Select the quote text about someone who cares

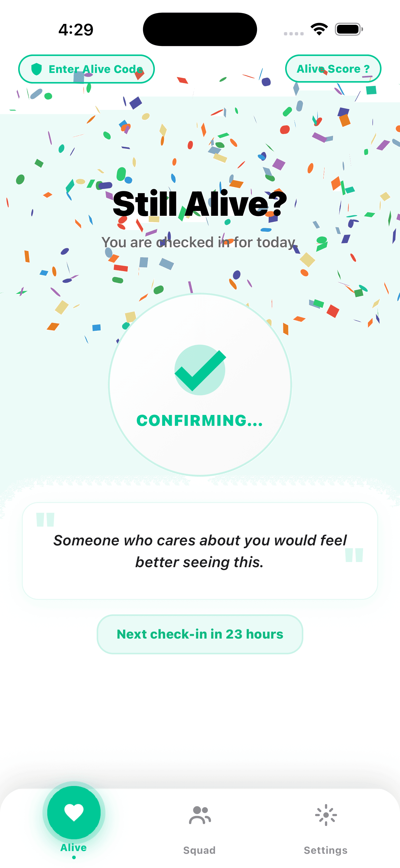pos(200,551)
